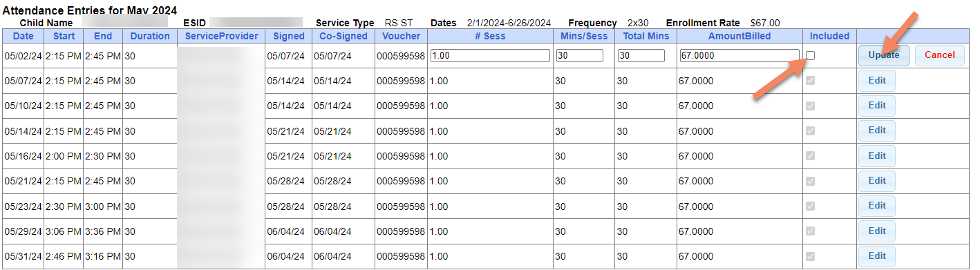Edit the 05/31/24 attendance entry

point(877,256)
